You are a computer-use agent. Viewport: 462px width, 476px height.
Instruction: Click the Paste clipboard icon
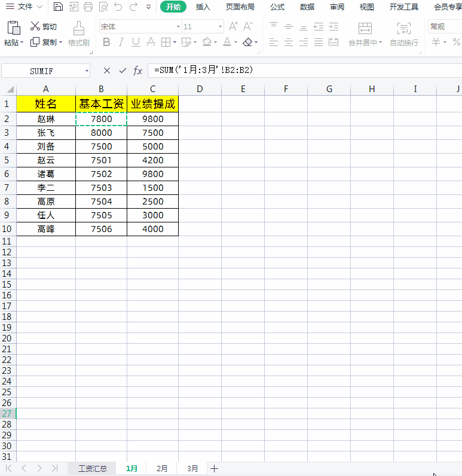14,28
